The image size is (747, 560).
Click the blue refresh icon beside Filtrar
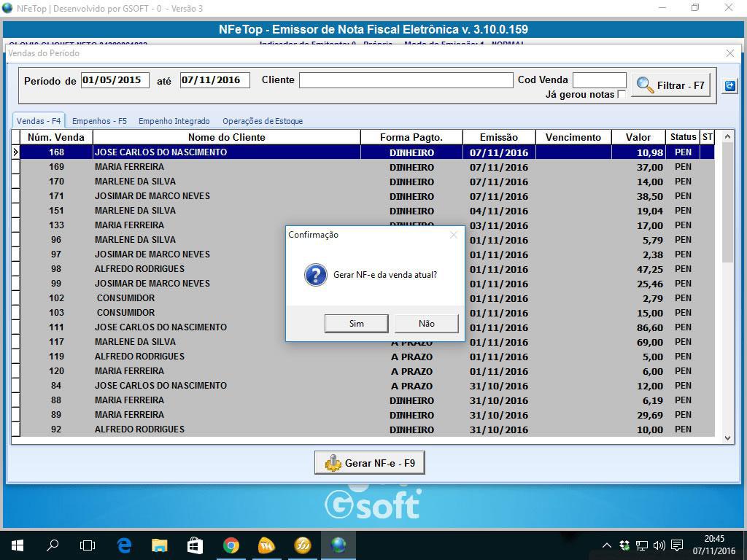click(729, 86)
